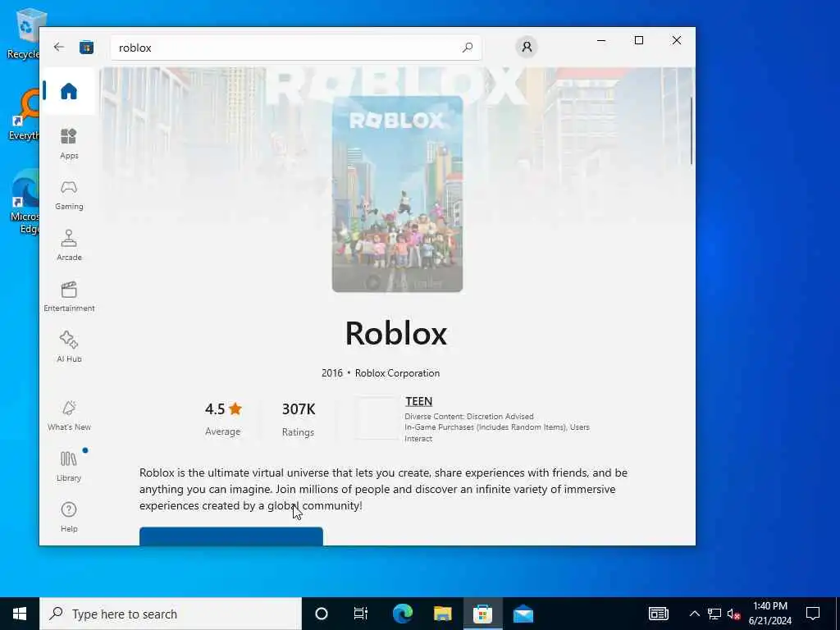Maximize the Microsoft Store window
The height and width of the screenshot is (630, 840).
(x=638, y=40)
